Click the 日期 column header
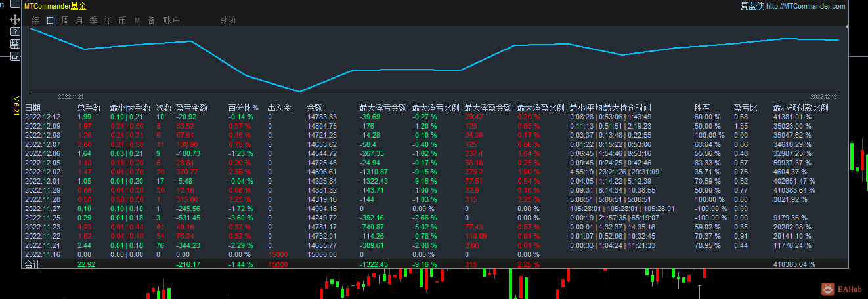868x299 pixels. [x=33, y=108]
